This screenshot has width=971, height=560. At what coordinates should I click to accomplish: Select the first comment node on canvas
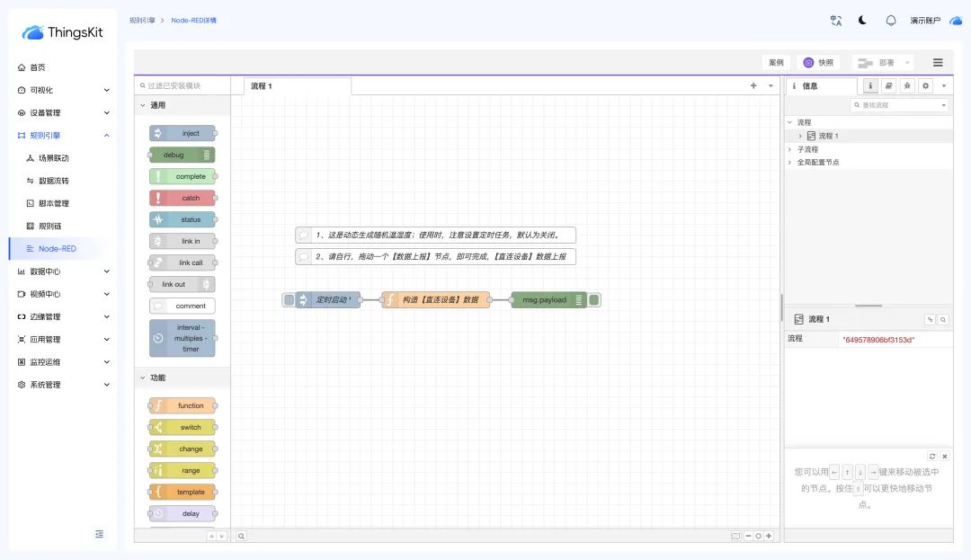[436, 236]
